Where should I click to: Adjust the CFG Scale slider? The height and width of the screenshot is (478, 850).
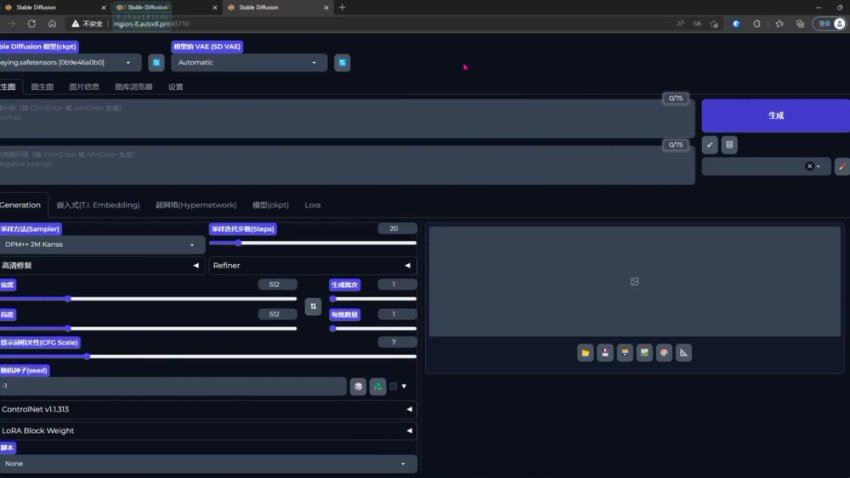point(208,357)
